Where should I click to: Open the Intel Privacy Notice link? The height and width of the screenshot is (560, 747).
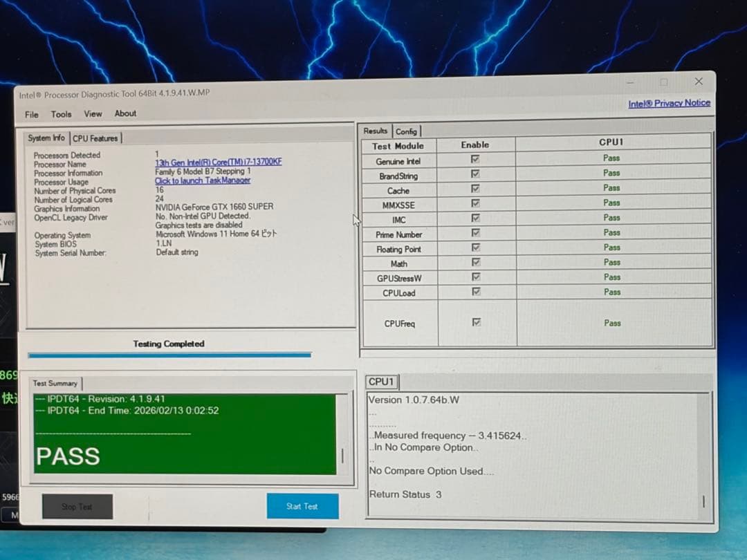(669, 103)
